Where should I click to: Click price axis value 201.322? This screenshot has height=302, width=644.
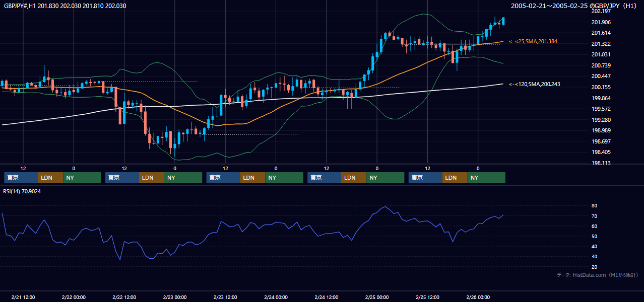(x=601, y=44)
